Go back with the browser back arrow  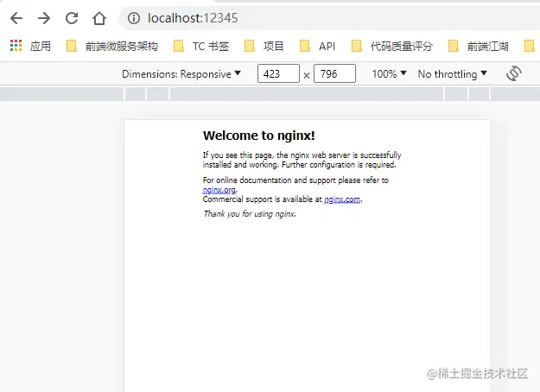16,18
